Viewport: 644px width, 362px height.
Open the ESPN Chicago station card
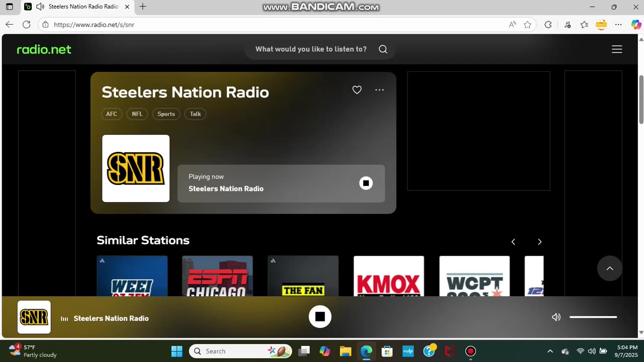(x=217, y=276)
